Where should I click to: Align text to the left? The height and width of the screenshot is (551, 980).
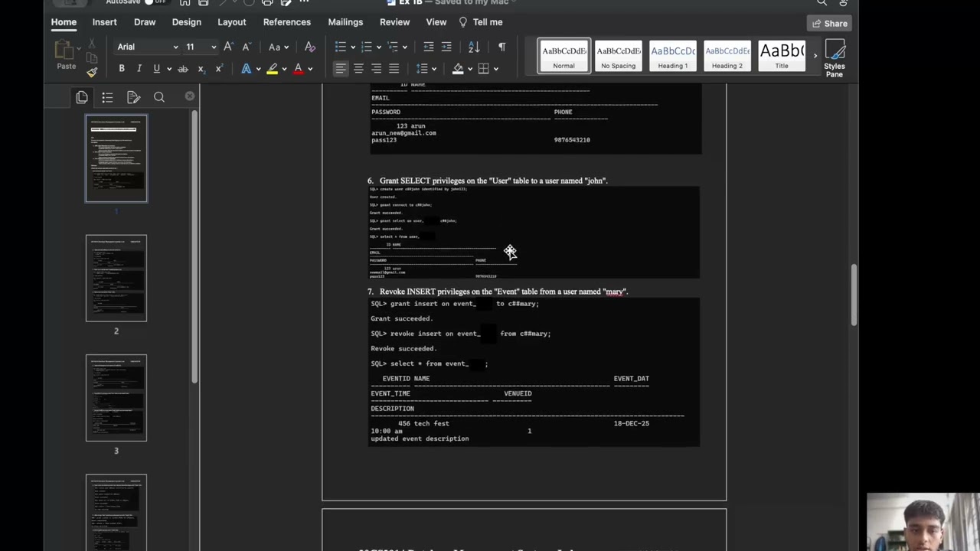coord(341,69)
